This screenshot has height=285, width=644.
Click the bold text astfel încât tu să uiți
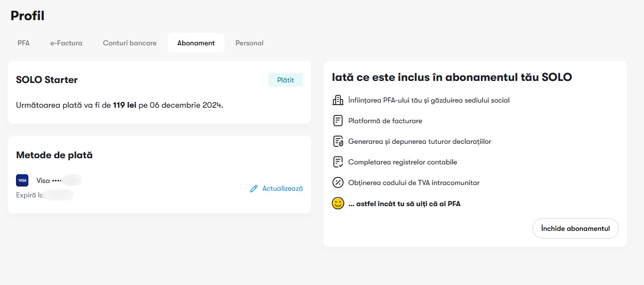404,204
